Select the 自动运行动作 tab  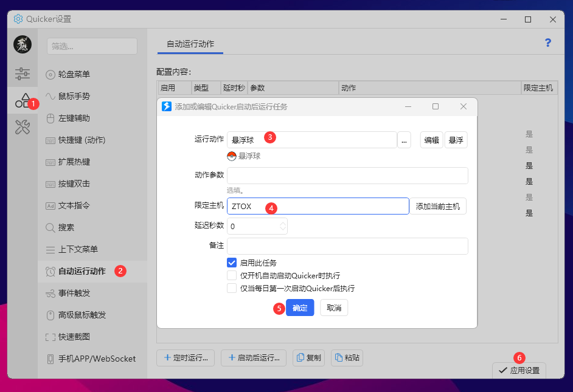click(x=190, y=44)
